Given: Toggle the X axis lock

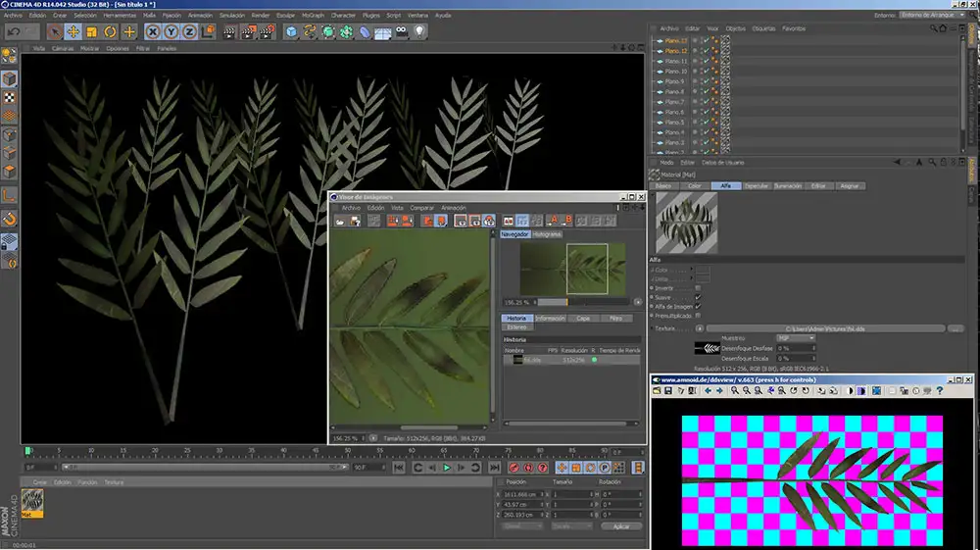Looking at the screenshot, I should pos(153,31).
